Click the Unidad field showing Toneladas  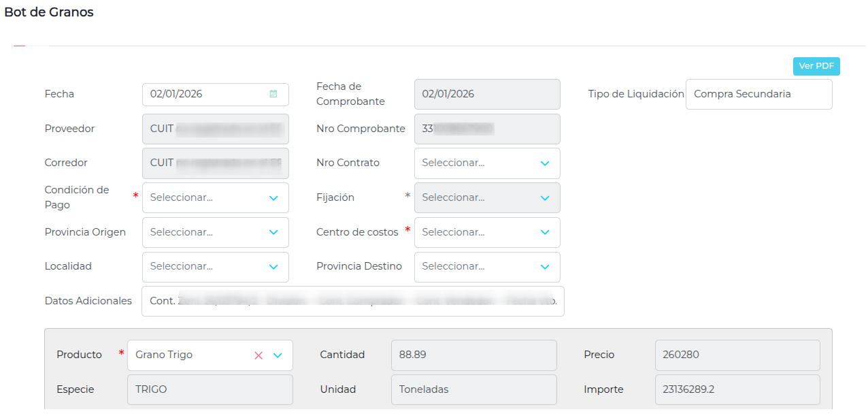click(x=473, y=389)
